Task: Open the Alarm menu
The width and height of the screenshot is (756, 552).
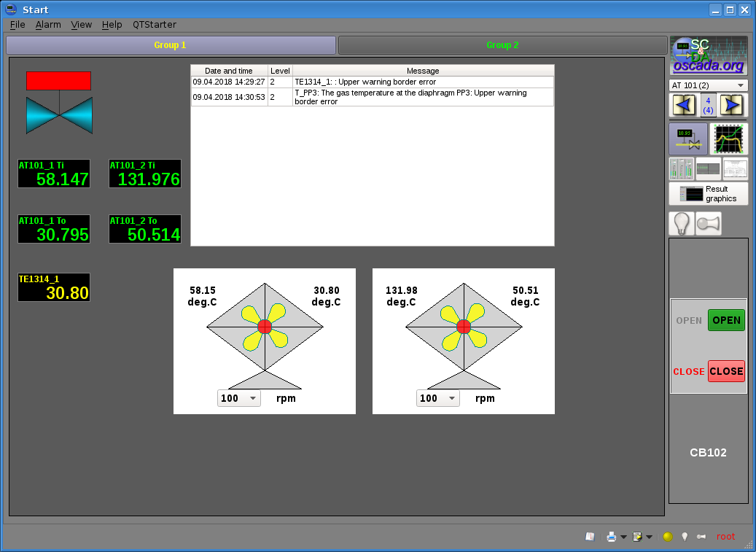Action: (x=48, y=25)
